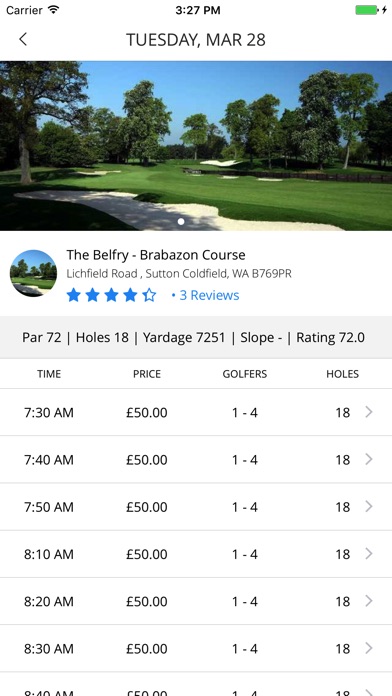
Task: Open the round course thumbnail image
Action: 33,273
